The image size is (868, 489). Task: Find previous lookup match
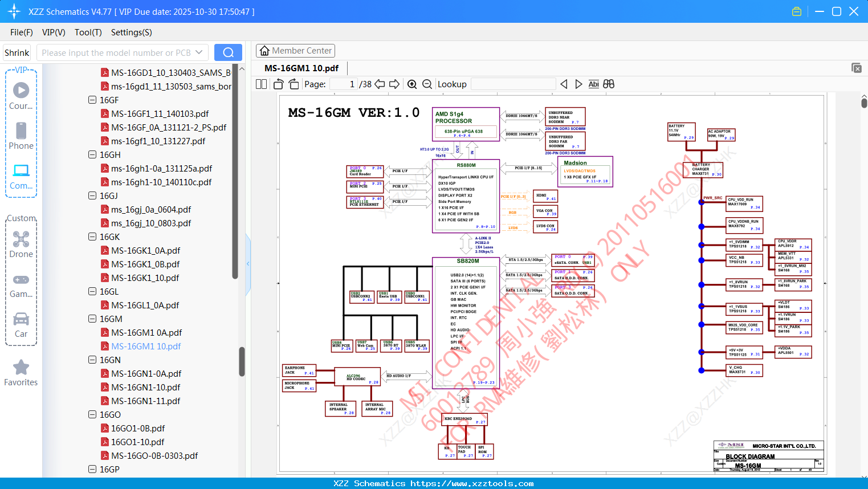pos(564,84)
